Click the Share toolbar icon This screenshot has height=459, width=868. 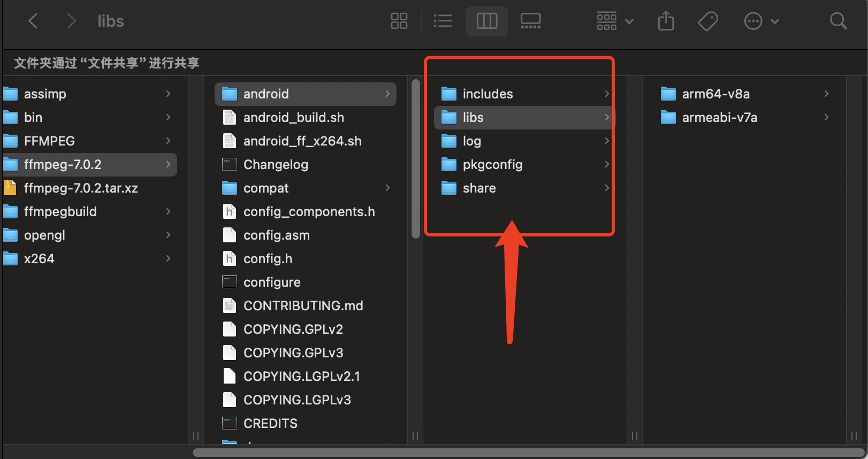point(666,21)
